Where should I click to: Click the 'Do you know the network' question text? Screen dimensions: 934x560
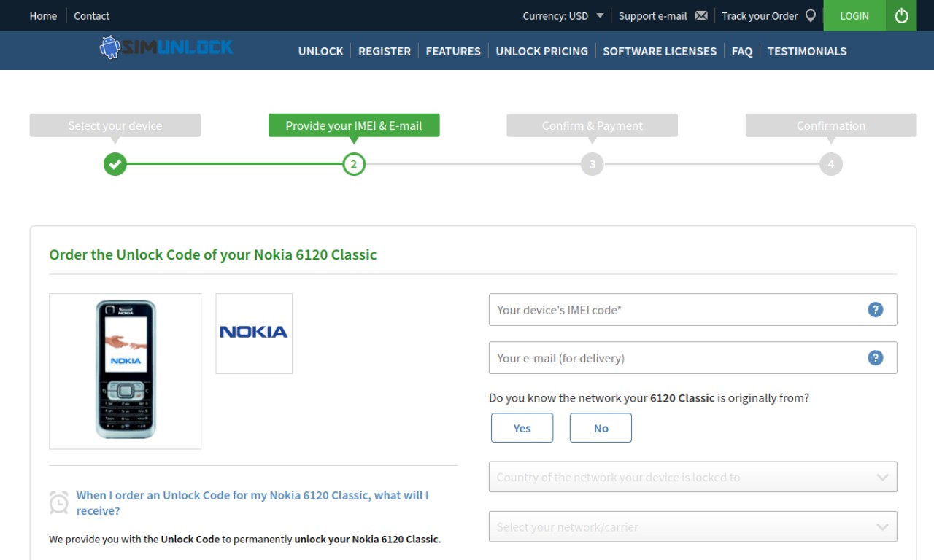[649, 398]
